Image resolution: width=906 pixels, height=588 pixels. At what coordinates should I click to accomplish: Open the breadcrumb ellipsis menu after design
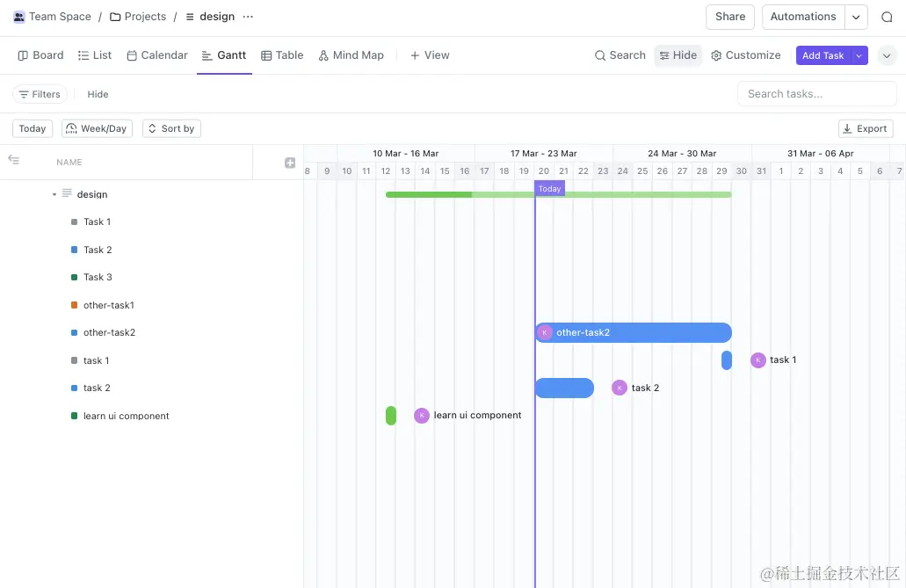248,17
